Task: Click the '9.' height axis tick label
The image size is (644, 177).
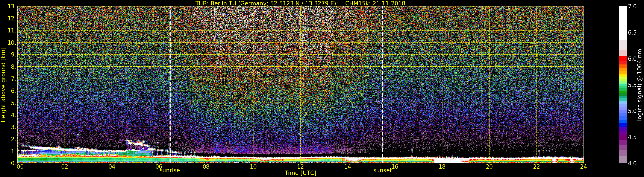Action: click(14, 55)
